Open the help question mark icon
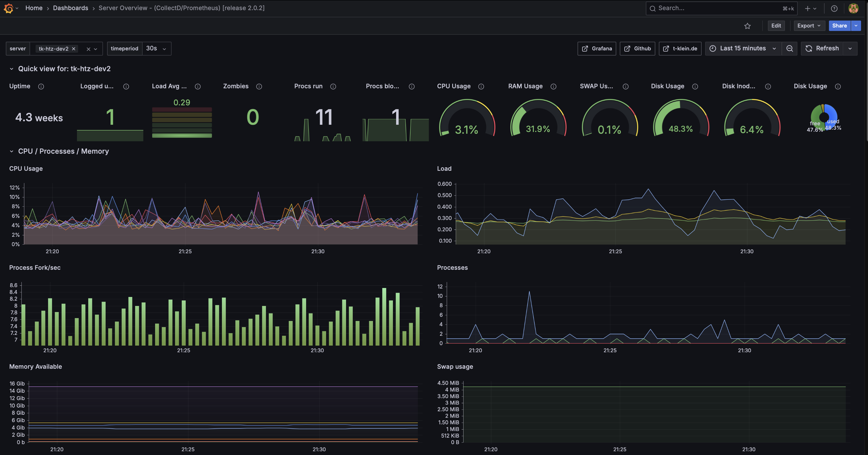This screenshot has height=455, width=868. (x=834, y=8)
